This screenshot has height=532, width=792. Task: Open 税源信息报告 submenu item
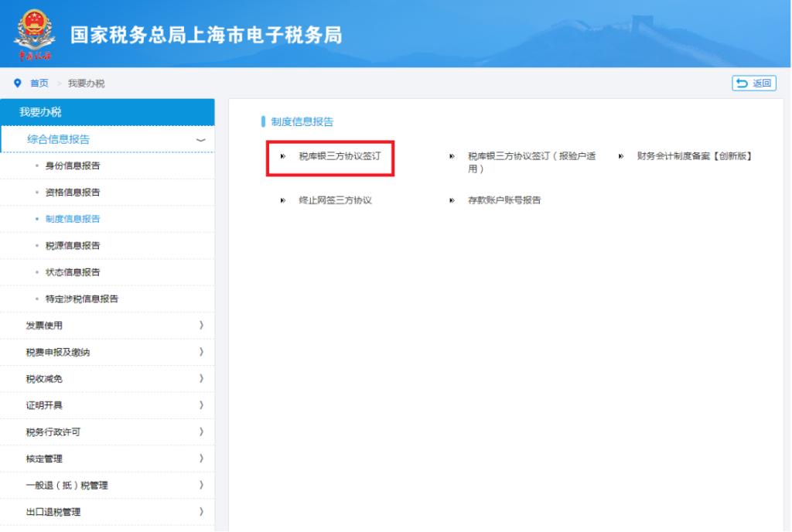click(73, 246)
